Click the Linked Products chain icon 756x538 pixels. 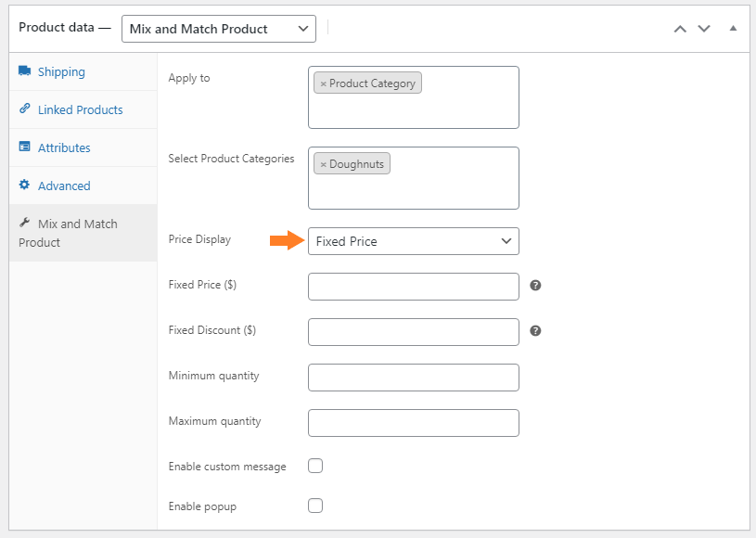tap(25, 109)
